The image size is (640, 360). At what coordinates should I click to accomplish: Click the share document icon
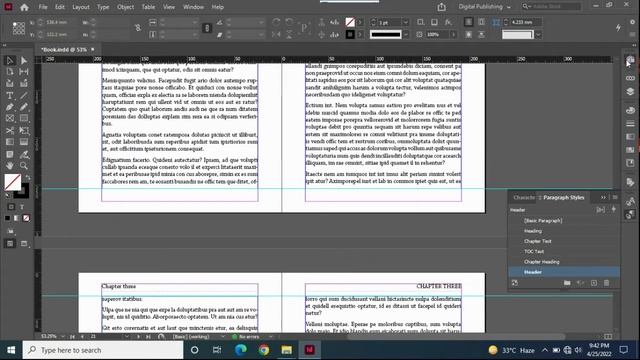(442, 7)
